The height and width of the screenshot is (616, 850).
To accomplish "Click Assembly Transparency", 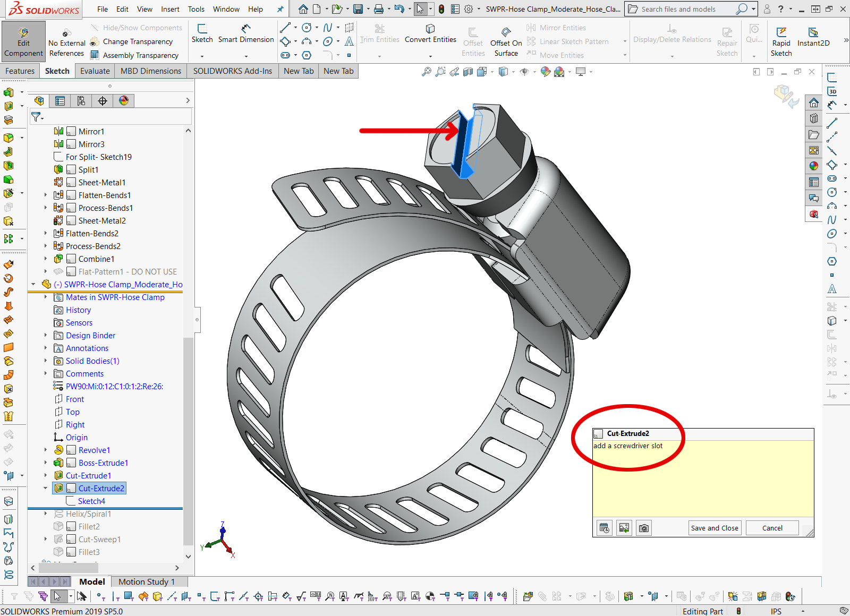I will [135, 55].
